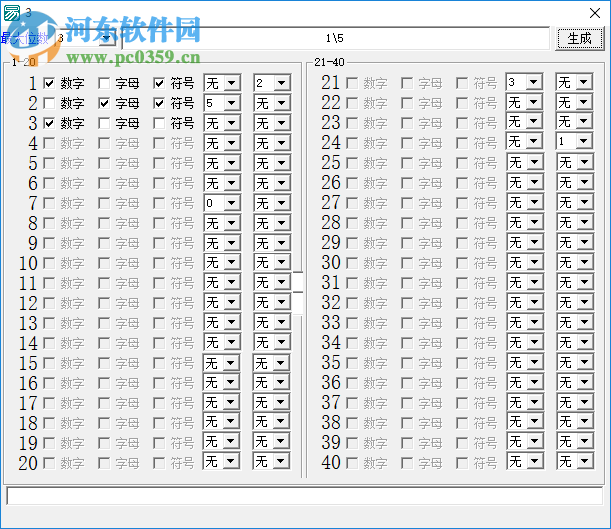
Task: Toggle 数字 checkbox in row 12
Action: pyautogui.click(x=49, y=303)
